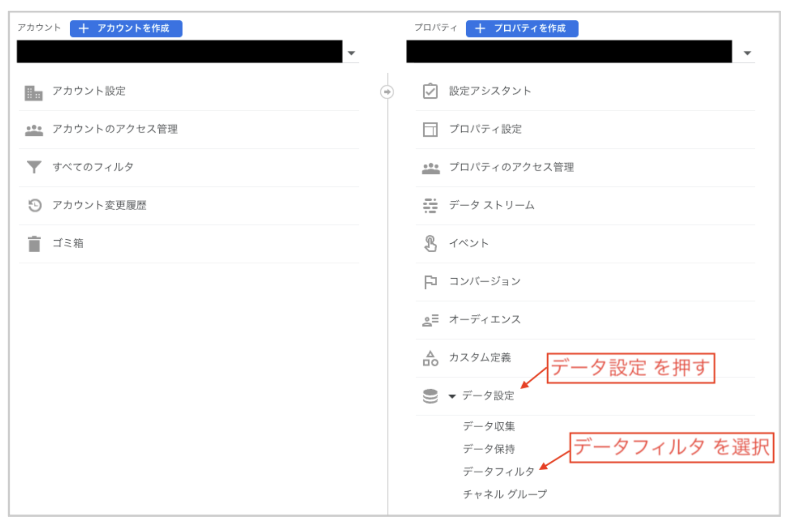Click the プロパティを作成 button
This screenshot has height=532, width=789.
(x=522, y=28)
